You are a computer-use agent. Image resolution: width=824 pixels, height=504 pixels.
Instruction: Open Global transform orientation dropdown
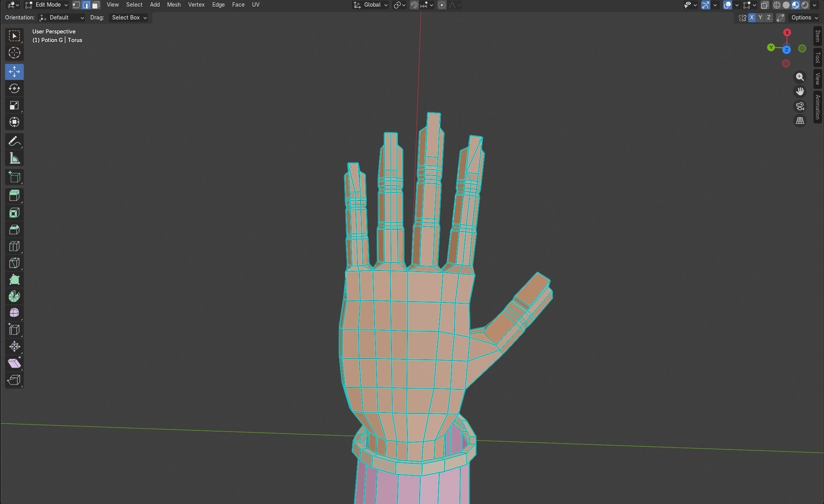click(x=371, y=5)
